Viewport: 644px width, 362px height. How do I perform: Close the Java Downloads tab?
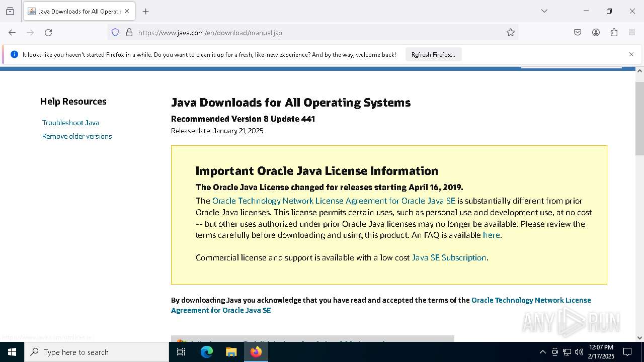127,11
